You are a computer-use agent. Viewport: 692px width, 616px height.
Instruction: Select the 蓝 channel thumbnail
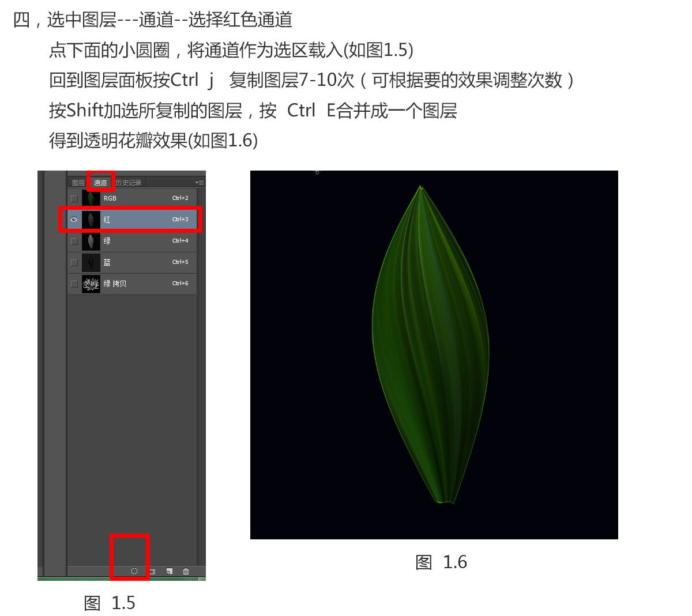(x=91, y=262)
